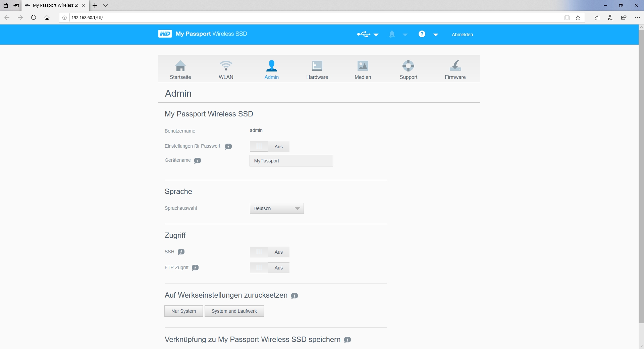
Task: Click the page vertical scrollbar
Action: click(x=641, y=176)
